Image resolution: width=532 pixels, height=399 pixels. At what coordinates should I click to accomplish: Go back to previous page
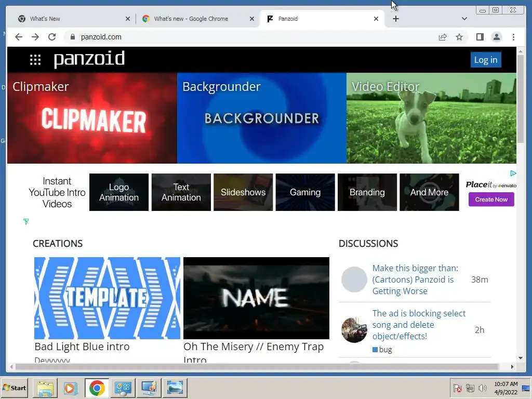click(x=19, y=37)
